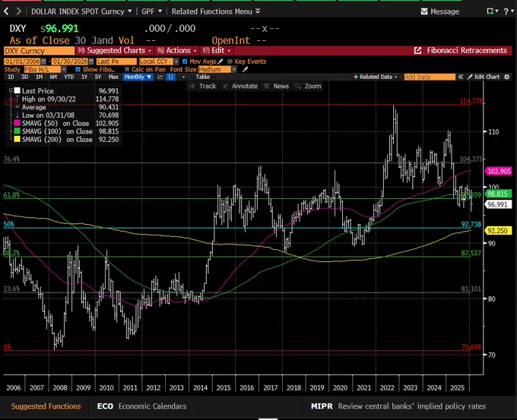Viewport: 517px width, 420px height.
Task: Click the SMAVG (50) magenta legend swatch
Action: [x=17, y=123]
